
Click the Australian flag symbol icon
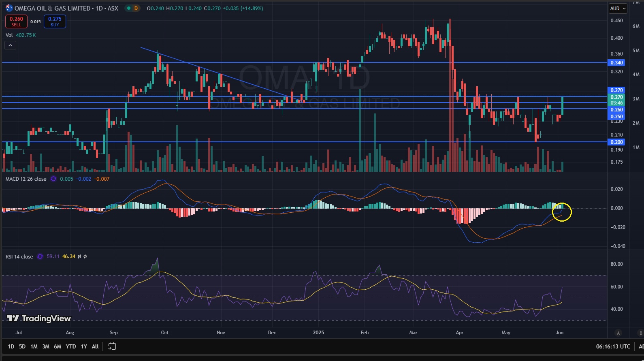click(9, 8)
